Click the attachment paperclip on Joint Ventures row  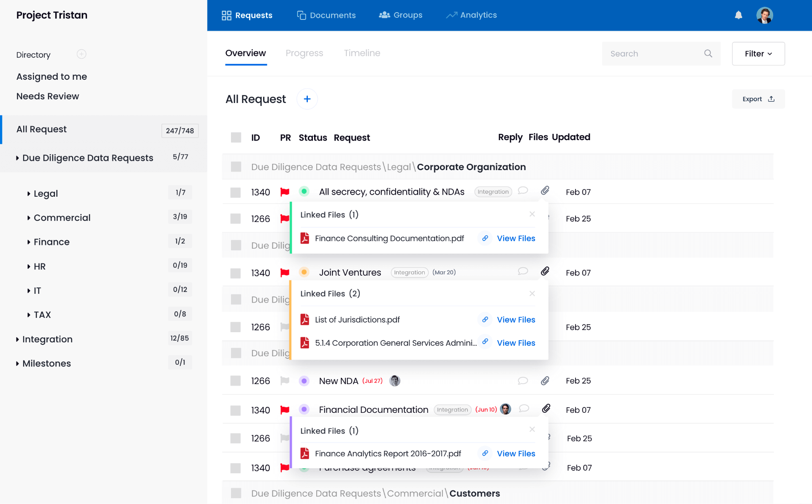point(545,271)
